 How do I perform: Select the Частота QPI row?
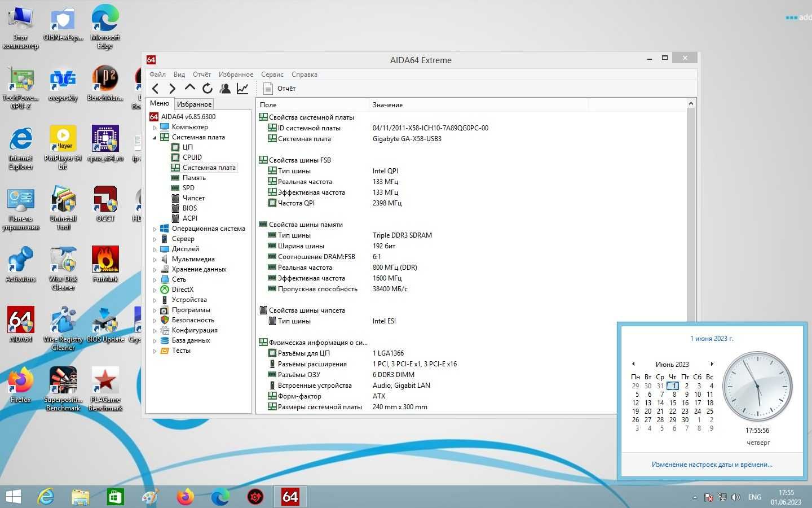(471, 203)
